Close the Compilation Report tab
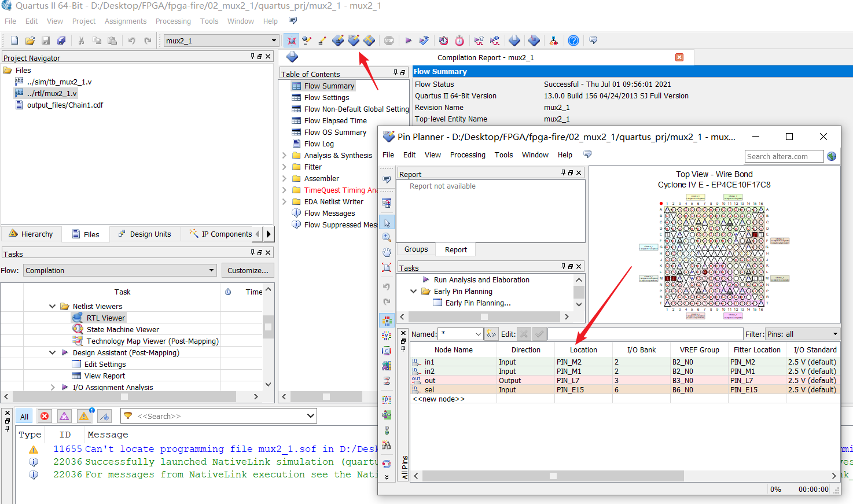The image size is (853, 504). [679, 57]
